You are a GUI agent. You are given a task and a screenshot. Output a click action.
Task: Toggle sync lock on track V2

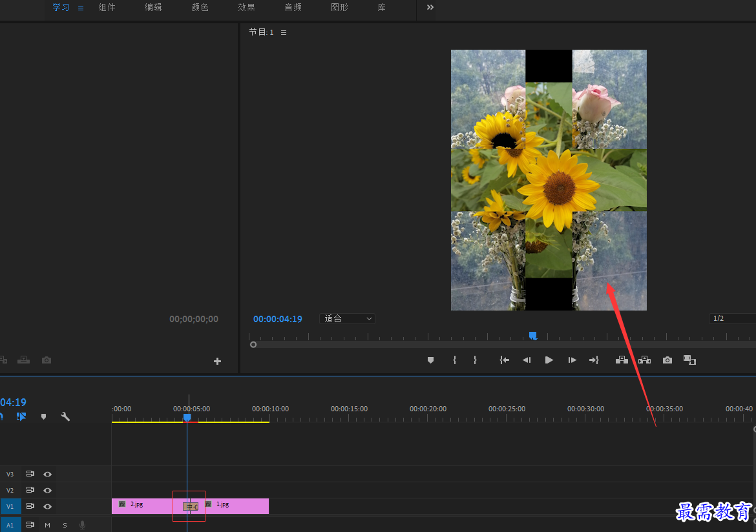[30, 490]
